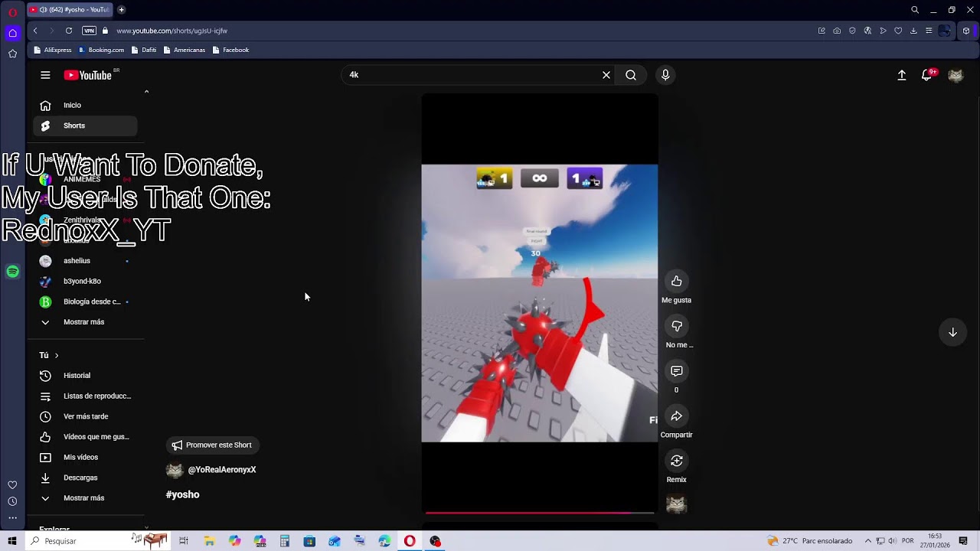Reload the page
Viewport: 980px width, 551px height.
pos(69,31)
